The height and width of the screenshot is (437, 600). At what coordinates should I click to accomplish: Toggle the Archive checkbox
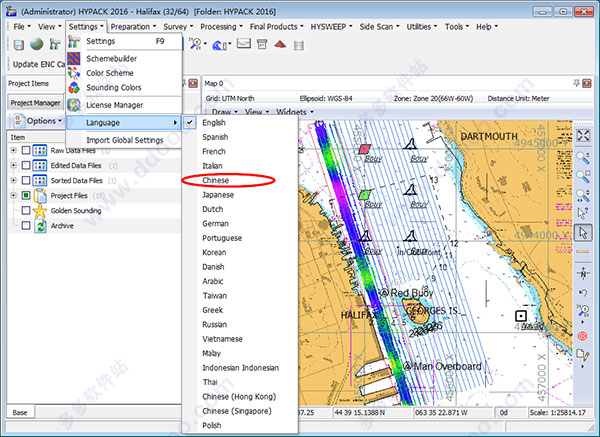point(26,225)
